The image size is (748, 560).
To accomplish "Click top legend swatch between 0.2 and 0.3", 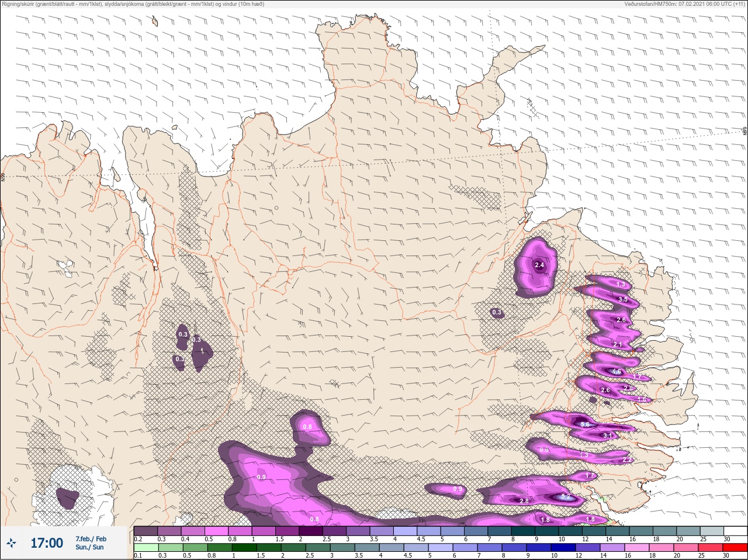I will (x=146, y=531).
